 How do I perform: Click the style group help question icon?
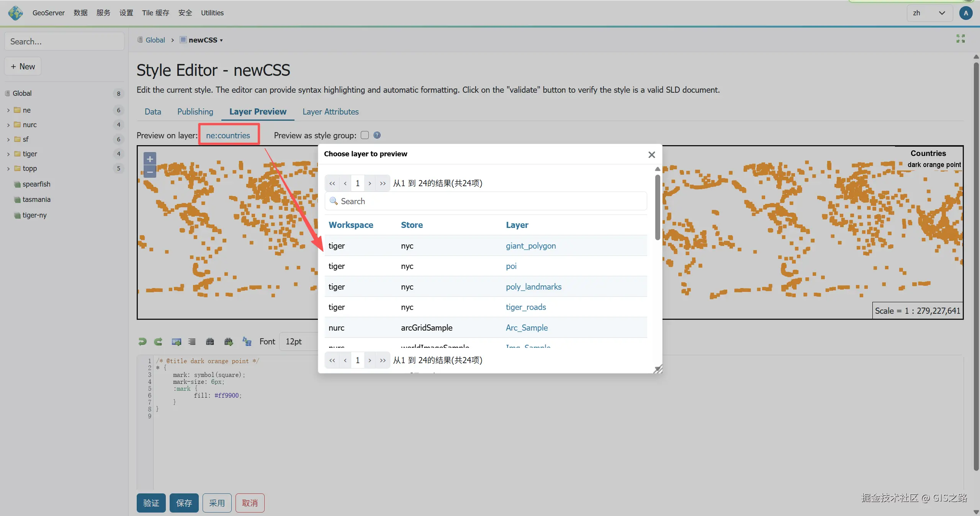377,135
